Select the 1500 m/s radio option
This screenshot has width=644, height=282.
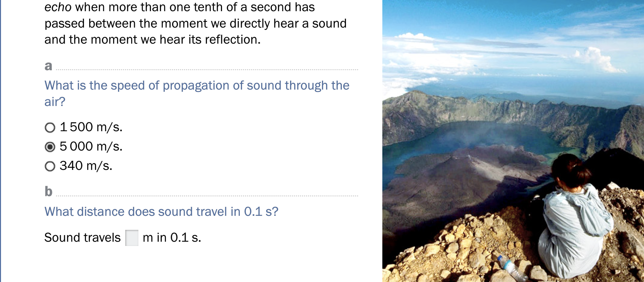pos(50,128)
